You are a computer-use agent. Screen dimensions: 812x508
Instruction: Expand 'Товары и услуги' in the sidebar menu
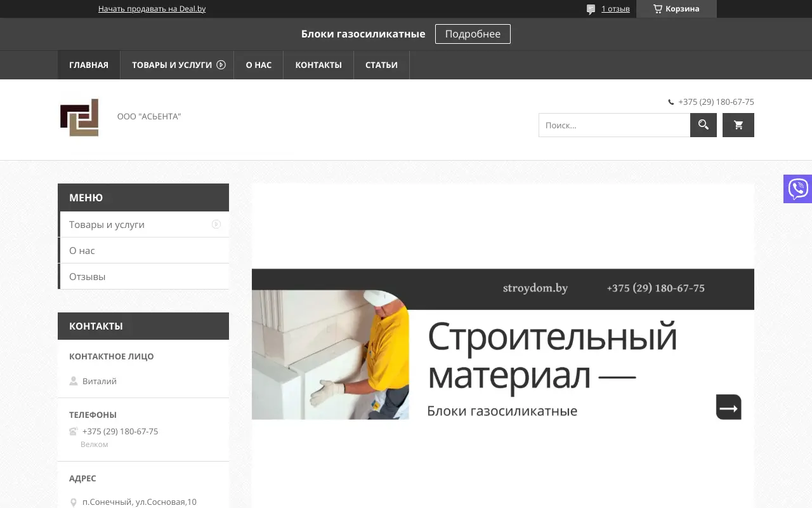pyautogui.click(x=216, y=224)
